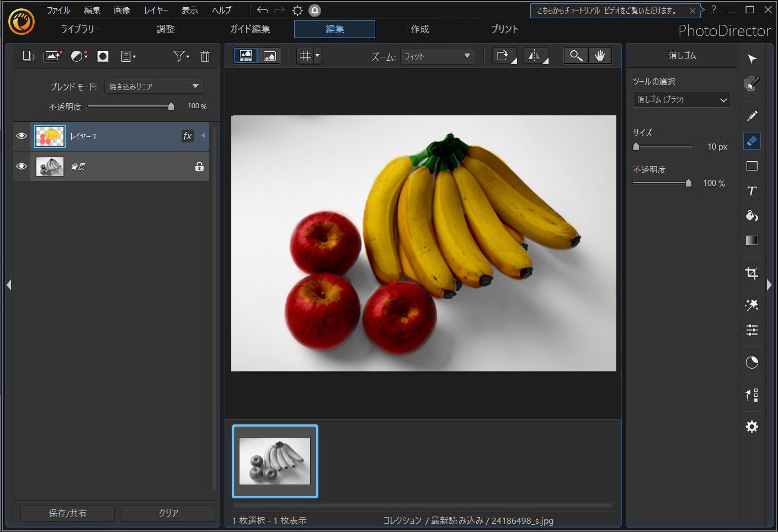Expand the grid options arrow
Screen dimensions: 778x532
tap(317, 56)
